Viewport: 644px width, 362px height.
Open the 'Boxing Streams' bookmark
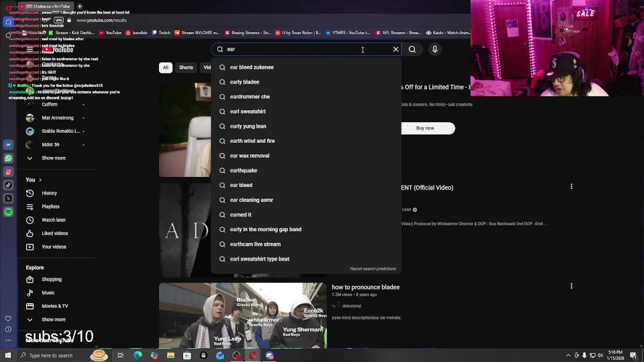point(248,33)
